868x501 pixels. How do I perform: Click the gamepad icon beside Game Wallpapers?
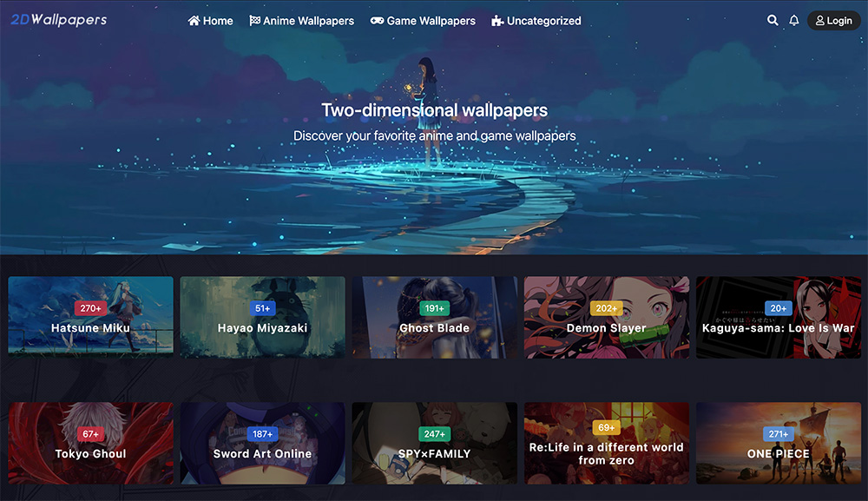377,21
